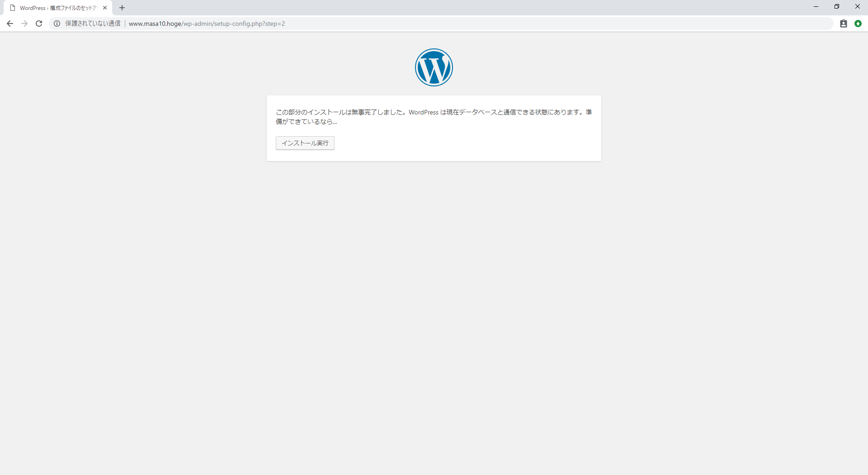Viewport: 868px width, 475px height.
Task: Click the 保護されていない通信 security label
Action: [93, 24]
